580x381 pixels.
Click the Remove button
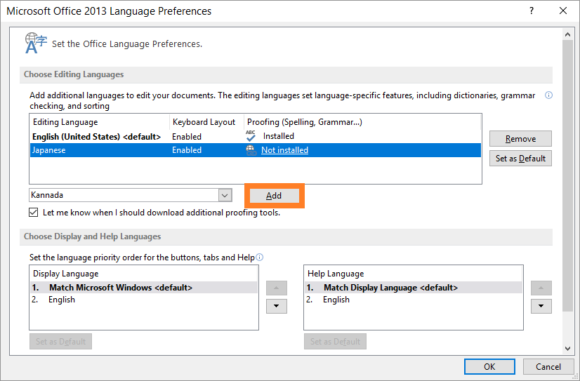[520, 139]
